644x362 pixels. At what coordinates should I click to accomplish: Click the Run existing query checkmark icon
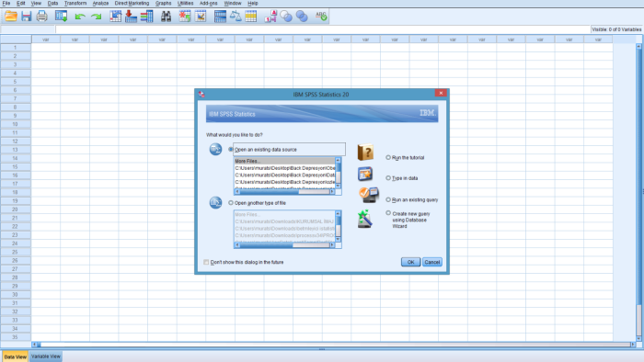(368, 195)
